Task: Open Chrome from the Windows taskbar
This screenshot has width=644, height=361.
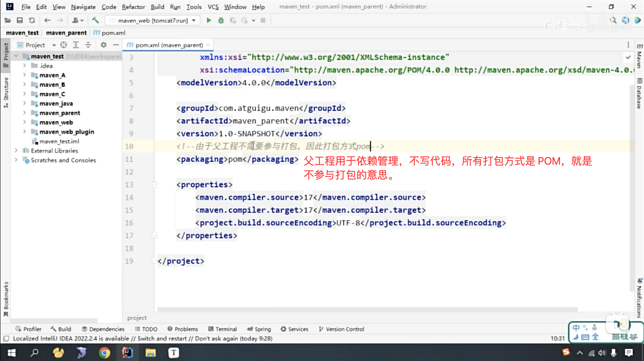Action: pos(104,353)
